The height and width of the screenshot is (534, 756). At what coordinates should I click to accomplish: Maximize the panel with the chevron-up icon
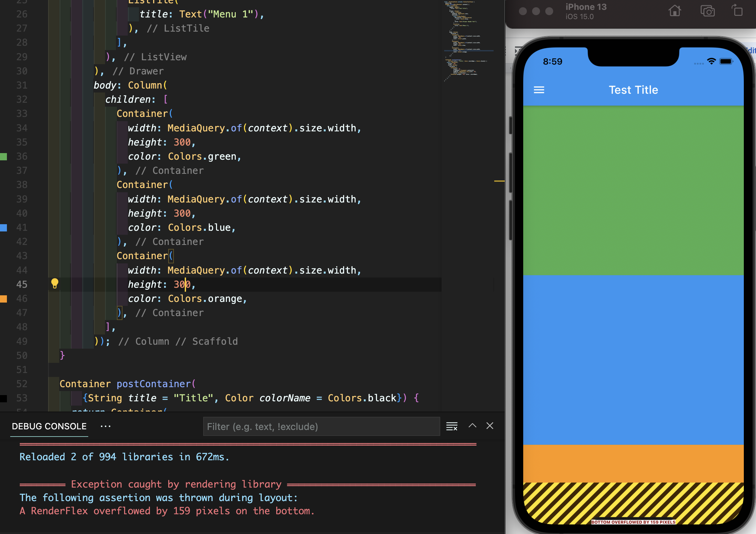pos(472,426)
